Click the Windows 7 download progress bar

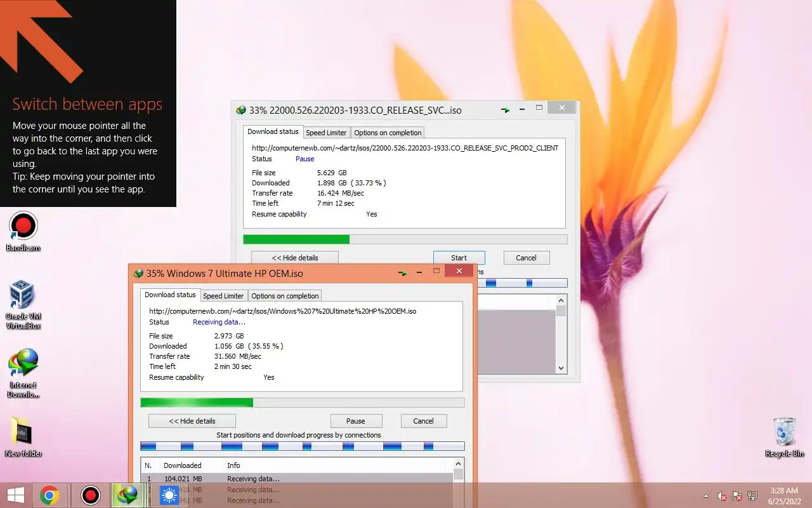click(x=303, y=403)
